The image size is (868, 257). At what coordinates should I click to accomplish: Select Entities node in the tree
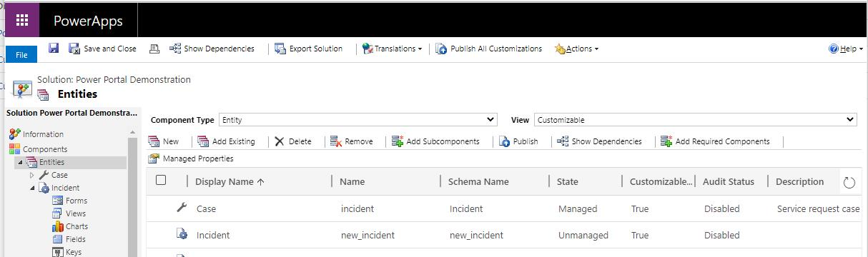click(51, 162)
